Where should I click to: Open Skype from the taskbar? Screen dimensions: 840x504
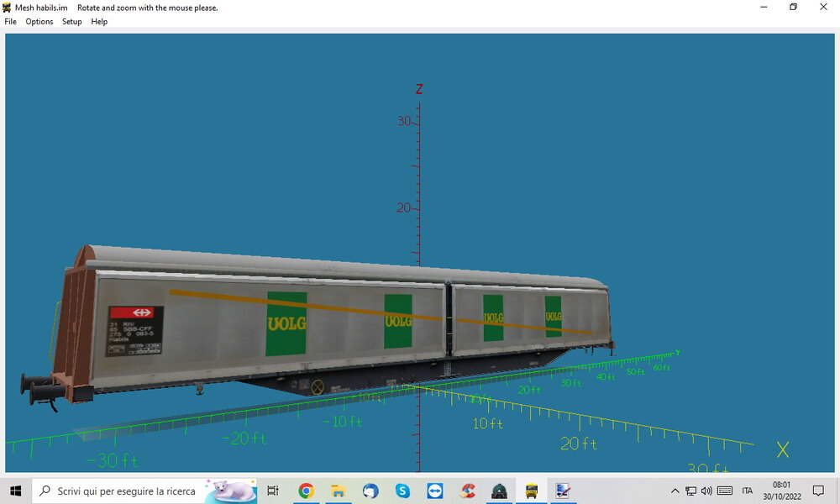402,491
